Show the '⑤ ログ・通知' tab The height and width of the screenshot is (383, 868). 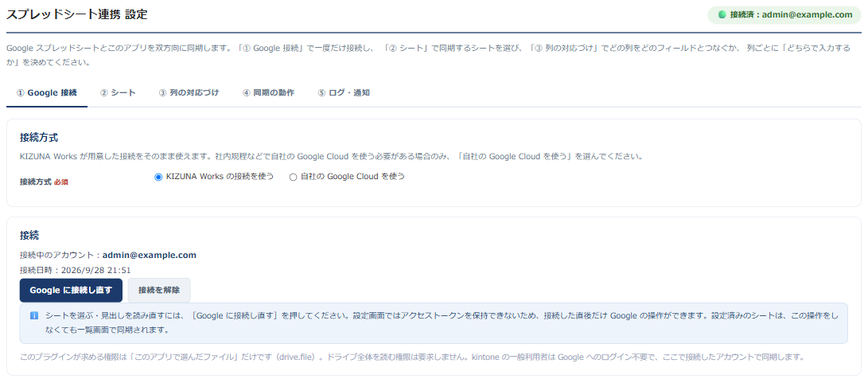(x=344, y=93)
